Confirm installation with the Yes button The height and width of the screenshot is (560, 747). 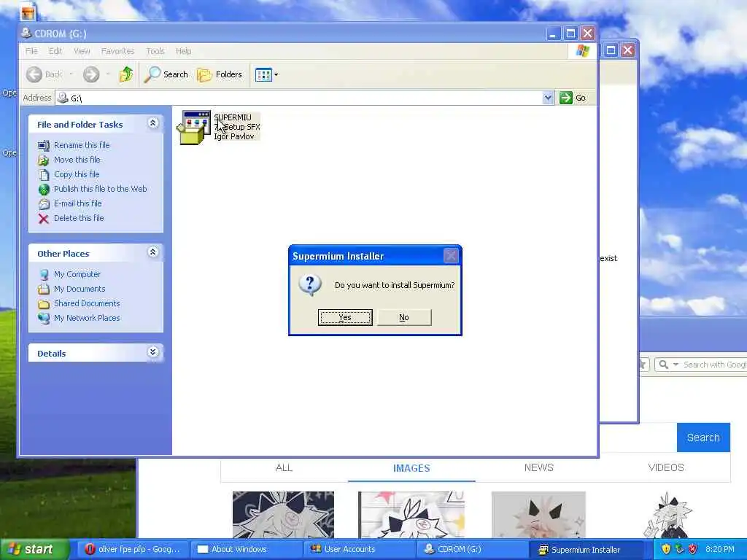tap(345, 317)
